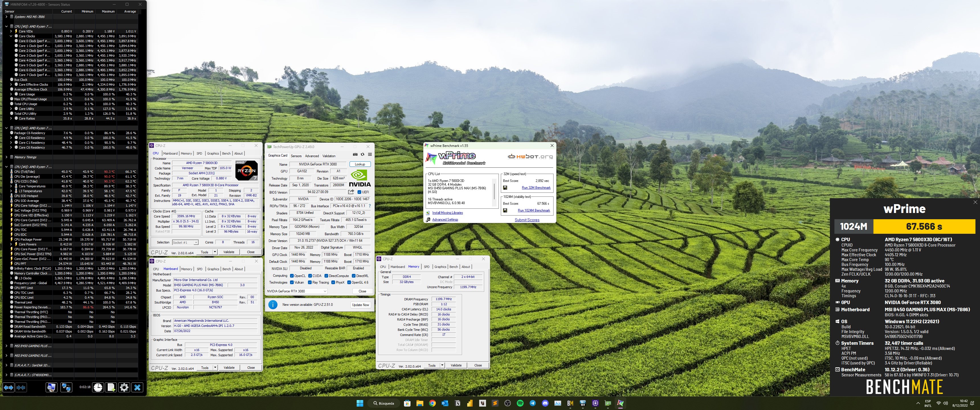Viewport: 980px width, 410px height.
Task: Toggle PhysX checkbox in GPU-Z
Action: click(333, 282)
